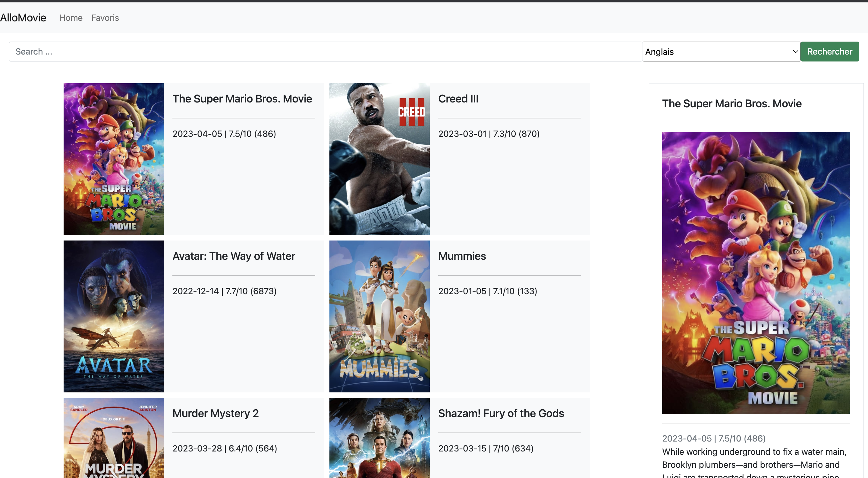Click the Avatar: The Way of Water title

(234, 256)
